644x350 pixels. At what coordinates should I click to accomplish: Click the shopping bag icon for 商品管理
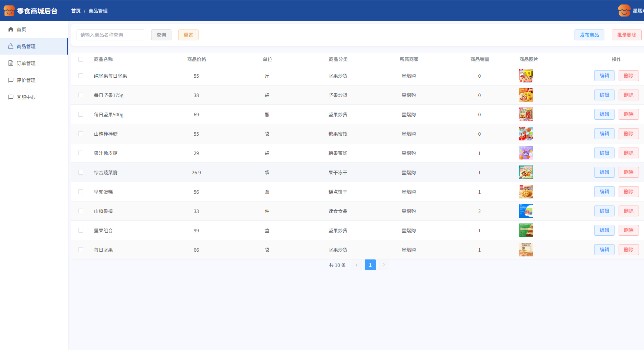pos(11,46)
